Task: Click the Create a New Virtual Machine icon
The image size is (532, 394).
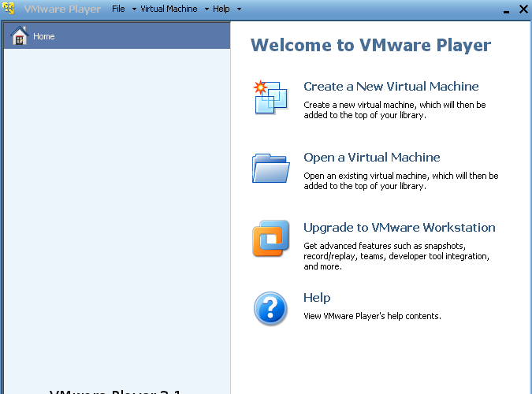Action: click(270, 97)
